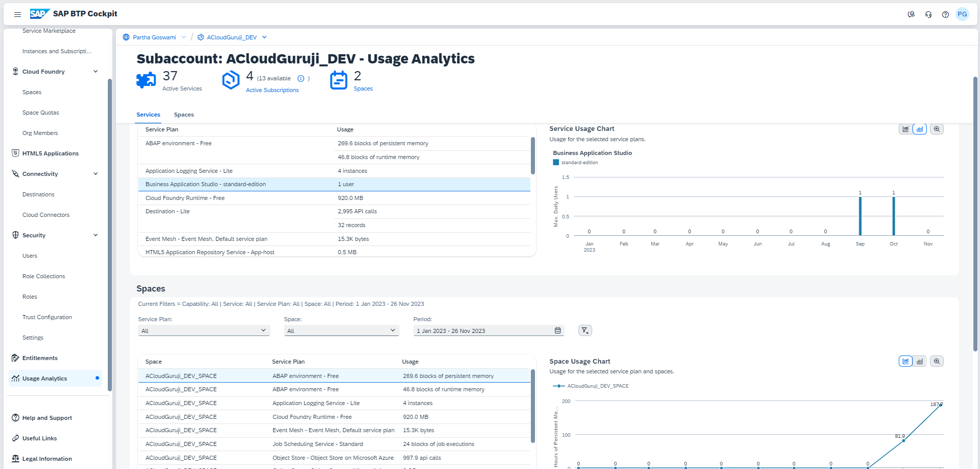Image resolution: width=980 pixels, height=469 pixels.
Task: Click the info icon beside 13 available
Action: coord(301,79)
